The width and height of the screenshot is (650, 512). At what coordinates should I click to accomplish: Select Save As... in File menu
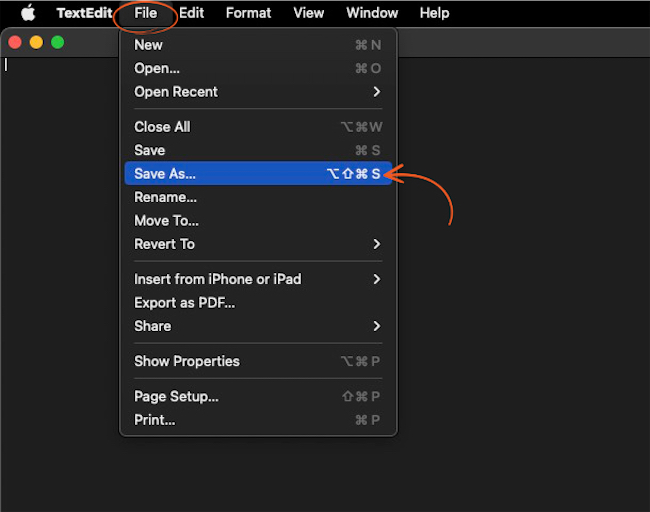pos(258,173)
